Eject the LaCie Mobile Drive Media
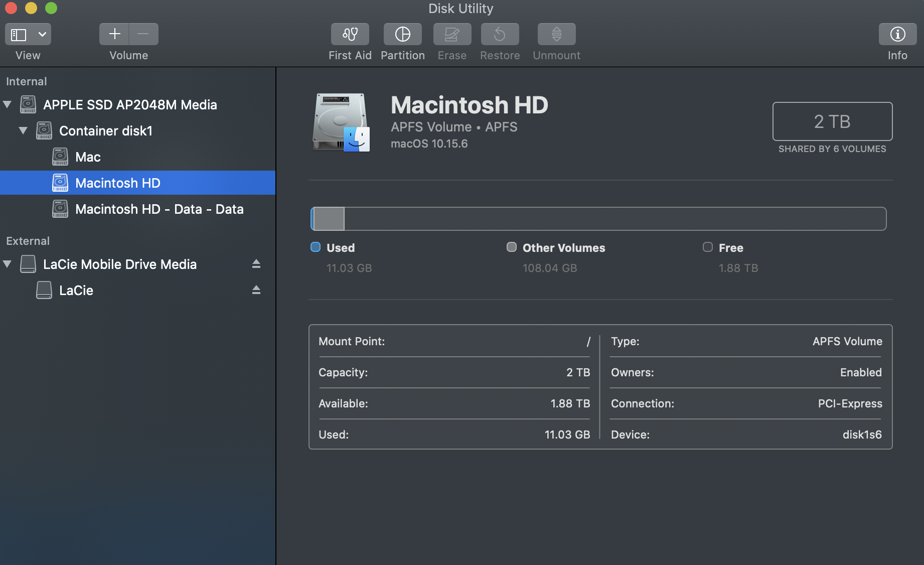Viewport: 924px width, 565px height. (x=256, y=263)
